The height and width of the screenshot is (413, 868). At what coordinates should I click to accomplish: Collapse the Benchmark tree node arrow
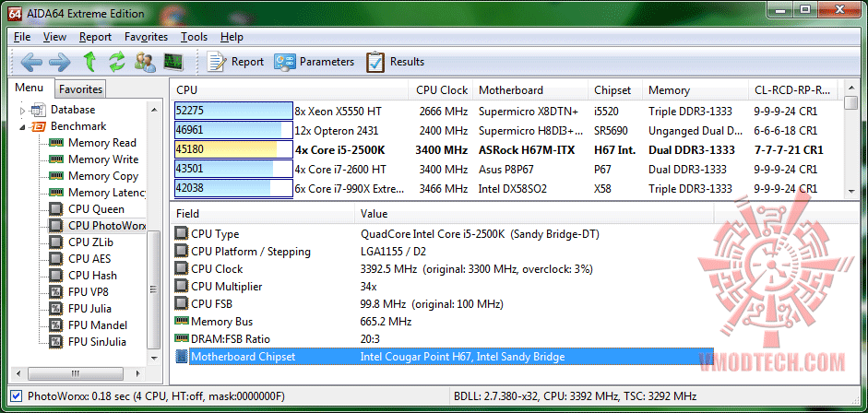pos(23,126)
